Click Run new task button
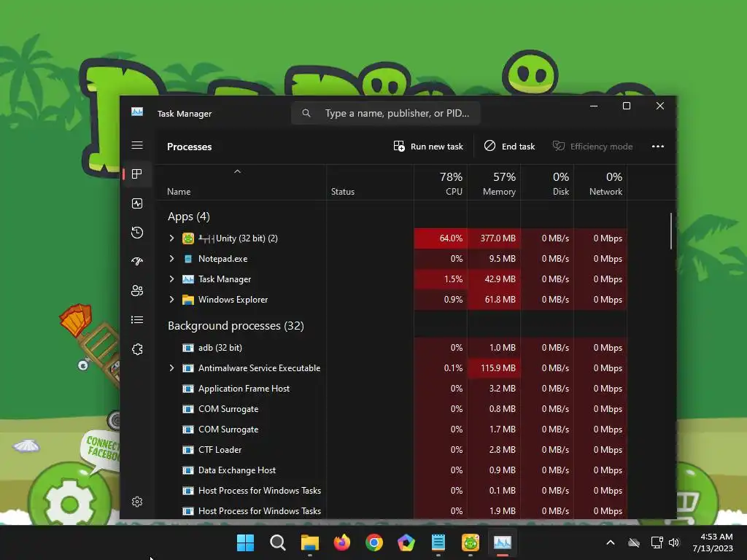747x560 pixels. click(x=428, y=146)
